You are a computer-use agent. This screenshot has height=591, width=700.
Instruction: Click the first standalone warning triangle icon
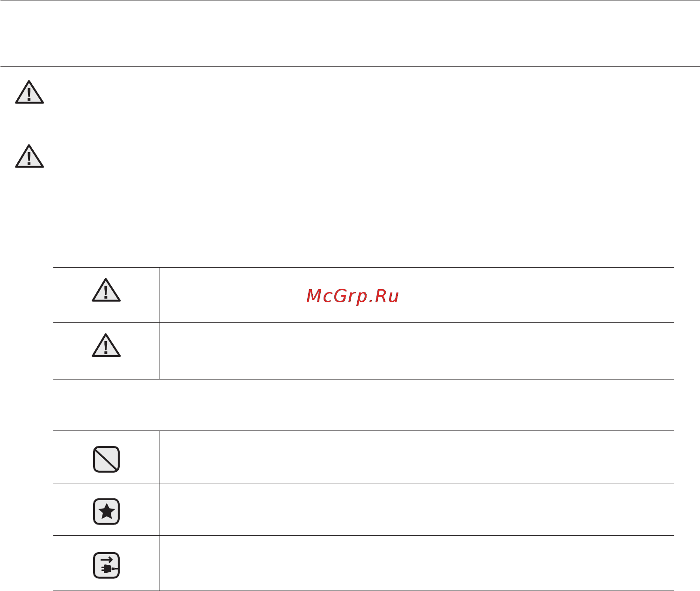tap(29, 92)
